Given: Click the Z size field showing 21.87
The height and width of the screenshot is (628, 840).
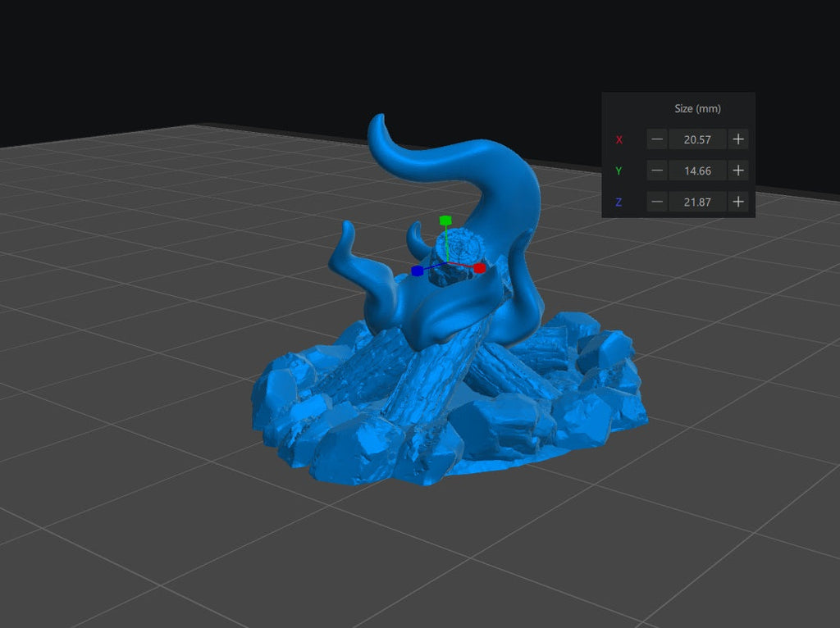Looking at the screenshot, I should coord(697,202).
